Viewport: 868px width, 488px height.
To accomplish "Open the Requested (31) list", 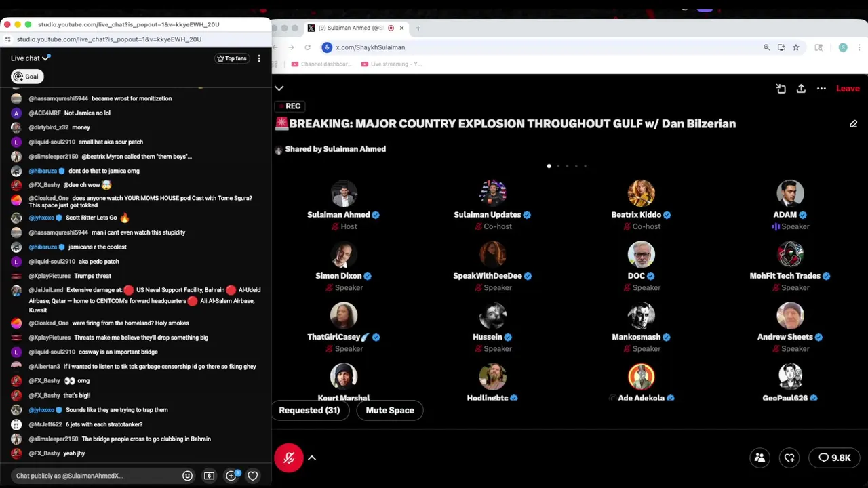I will (x=309, y=410).
